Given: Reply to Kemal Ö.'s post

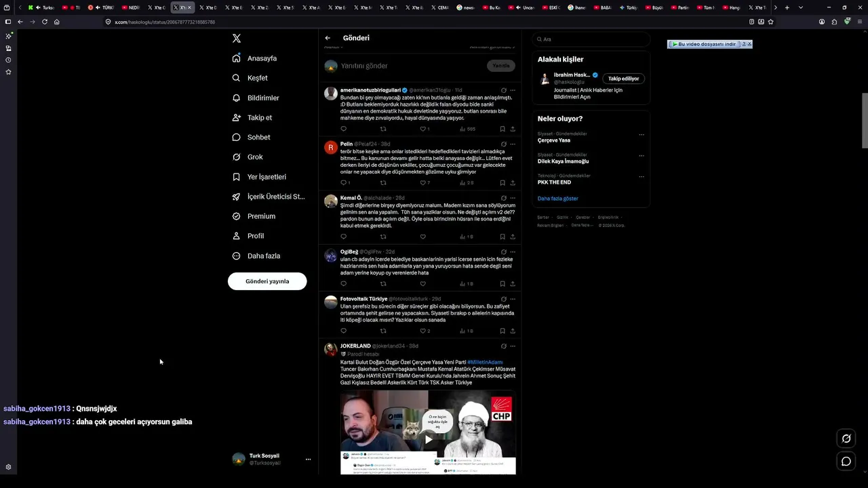Looking at the screenshot, I should tap(344, 237).
